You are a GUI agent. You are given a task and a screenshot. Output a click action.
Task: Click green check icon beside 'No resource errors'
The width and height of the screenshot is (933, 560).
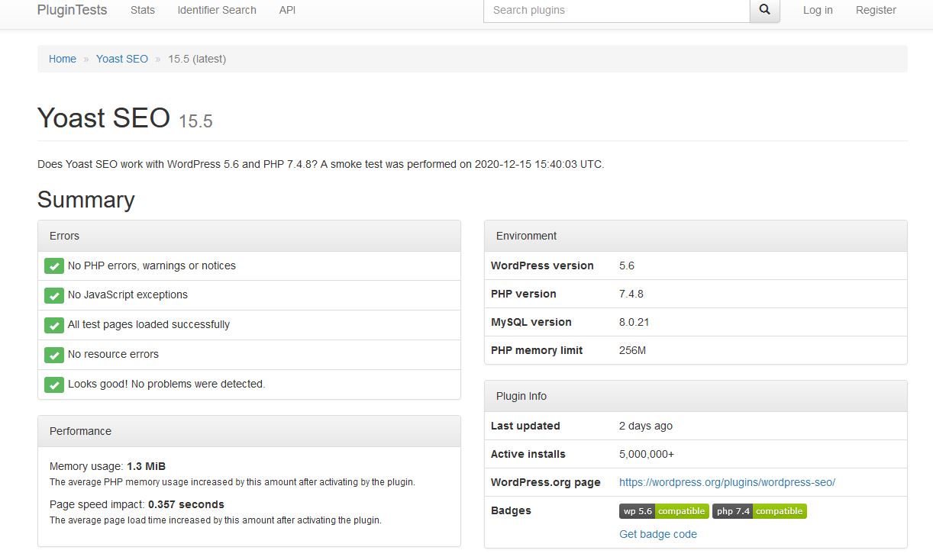tap(53, 355)
